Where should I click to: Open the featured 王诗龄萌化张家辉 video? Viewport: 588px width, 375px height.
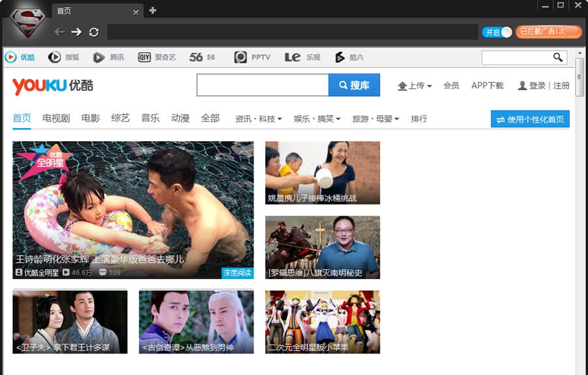[x=133, y=210]
